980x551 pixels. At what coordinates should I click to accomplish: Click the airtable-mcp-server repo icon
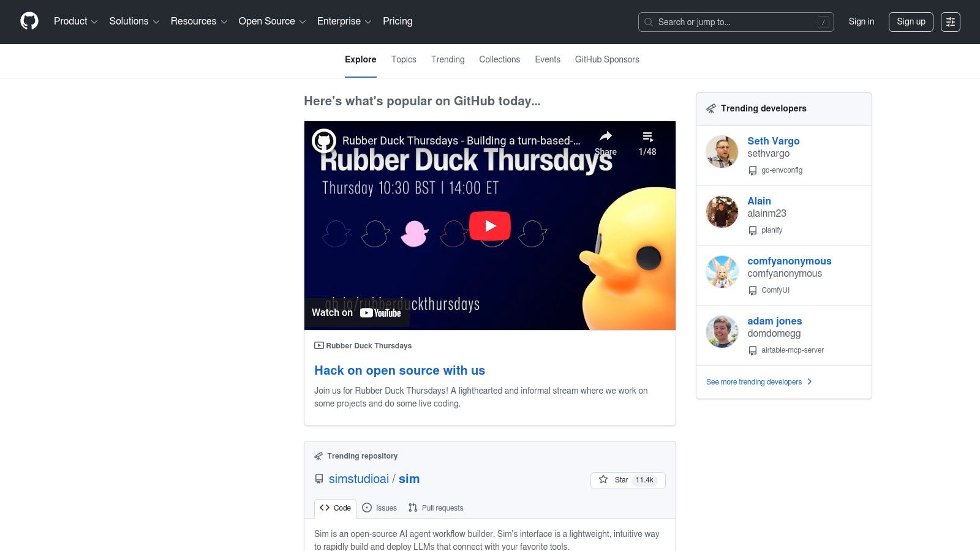[753, 351]
